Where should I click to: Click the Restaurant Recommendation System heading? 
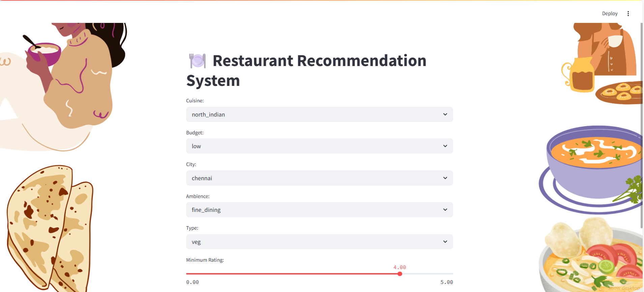306,71
